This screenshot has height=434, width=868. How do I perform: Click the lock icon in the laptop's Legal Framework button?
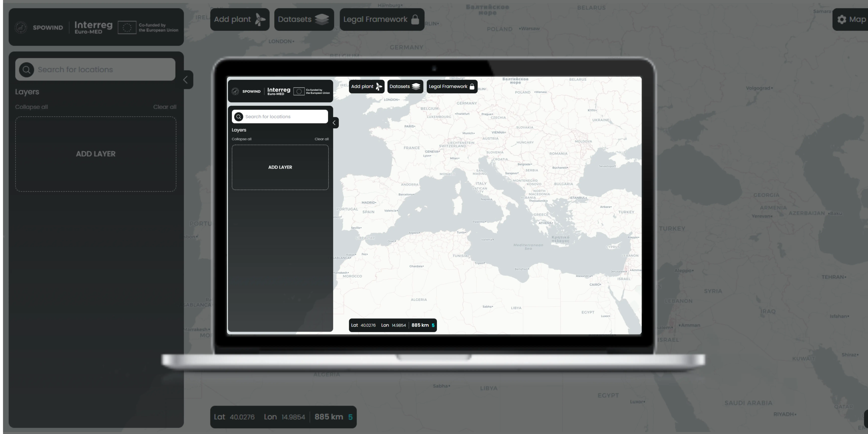[x=472, y=87]
